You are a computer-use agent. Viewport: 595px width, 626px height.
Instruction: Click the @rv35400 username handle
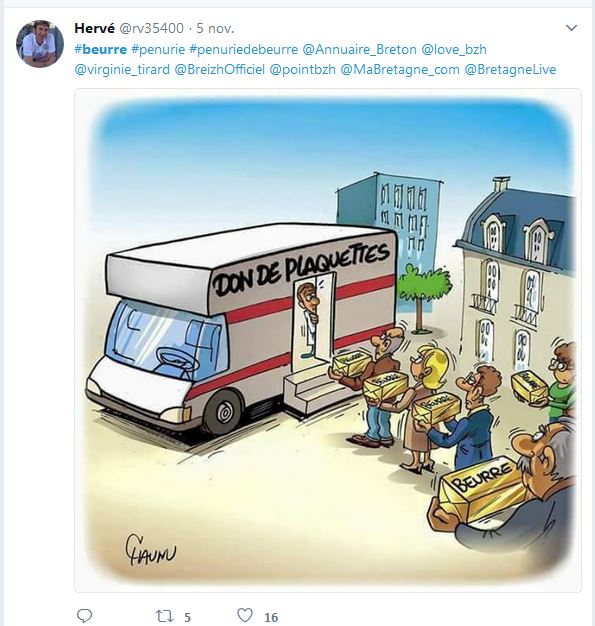152,28
